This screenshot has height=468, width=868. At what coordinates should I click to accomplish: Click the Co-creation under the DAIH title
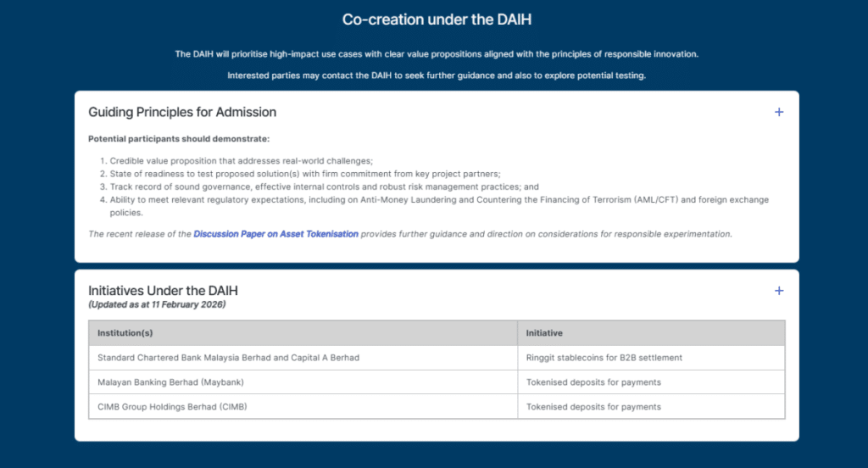(437, 19)
